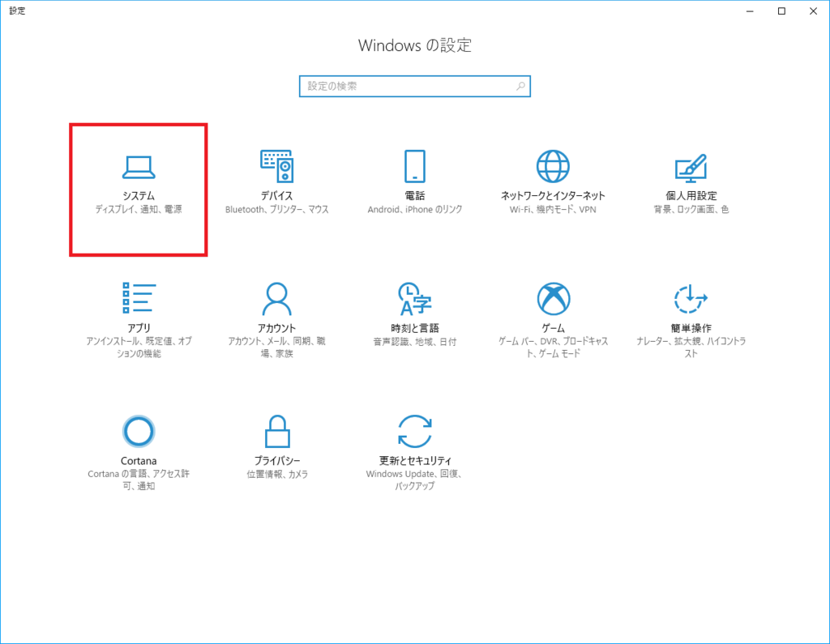This screenshot has height=644, width=830.
Task: Click the 位置情報、カメラ description
Action: pos(277,474)
